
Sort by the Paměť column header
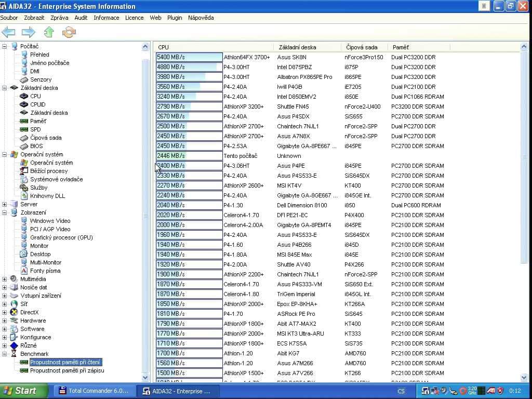click(x=419, y=47)
